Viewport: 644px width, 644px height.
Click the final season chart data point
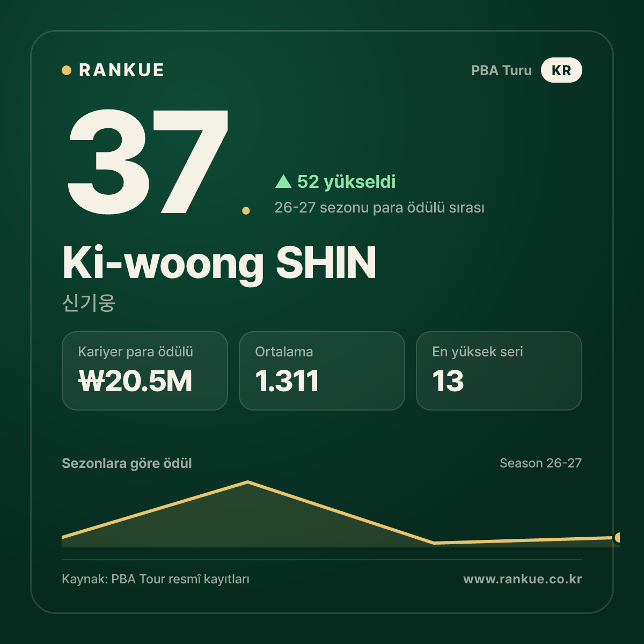[618, 537]
